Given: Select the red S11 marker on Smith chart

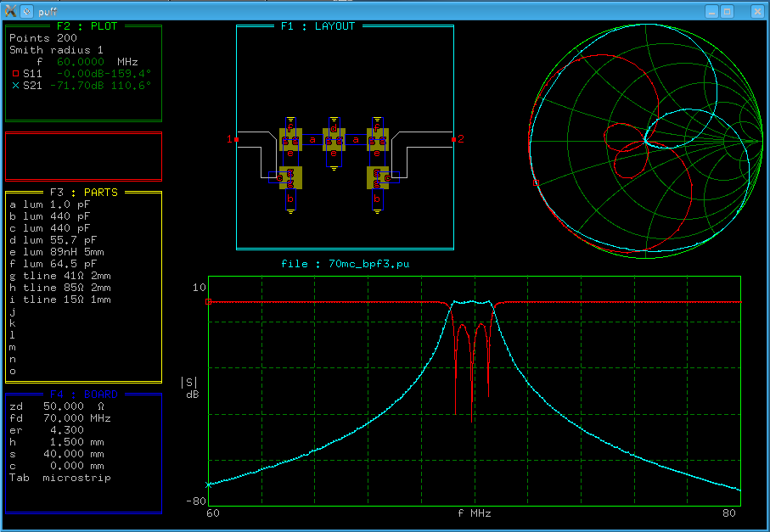Looking at the screenshot, I should point(536,182).
